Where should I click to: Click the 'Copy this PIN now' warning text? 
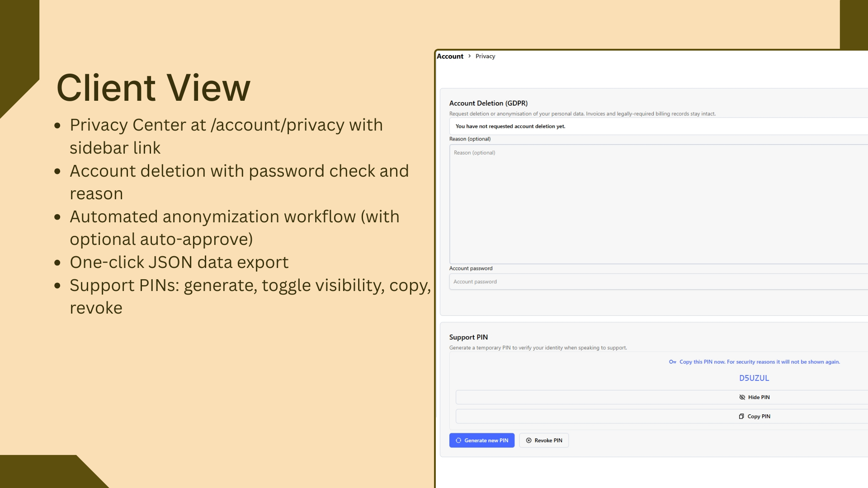(x=759, y=362)
